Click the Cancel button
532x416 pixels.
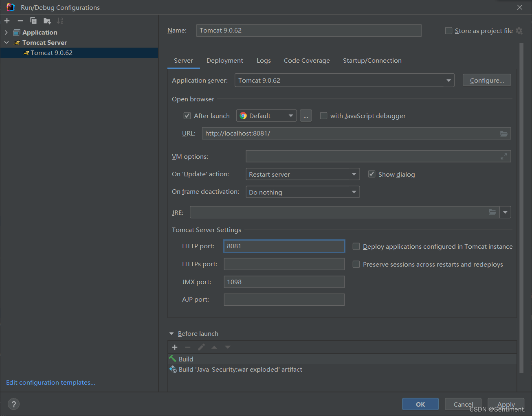[463, 404]
